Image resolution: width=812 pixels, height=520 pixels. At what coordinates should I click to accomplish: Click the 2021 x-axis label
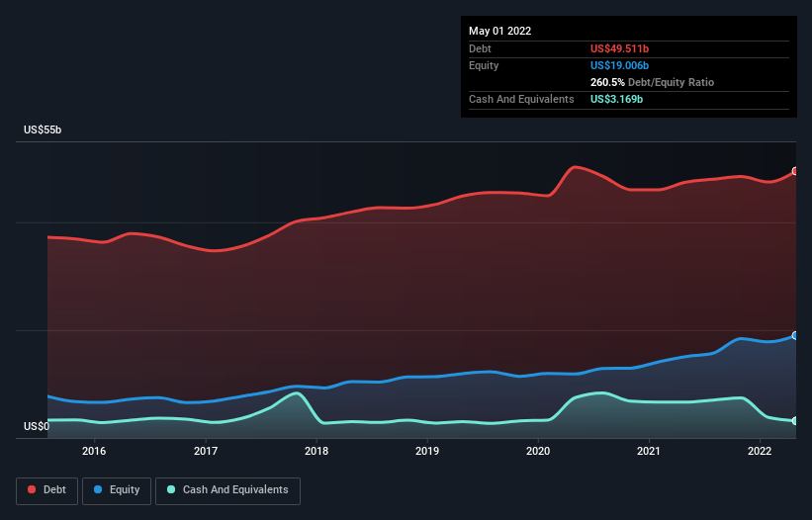click(649, 451)
